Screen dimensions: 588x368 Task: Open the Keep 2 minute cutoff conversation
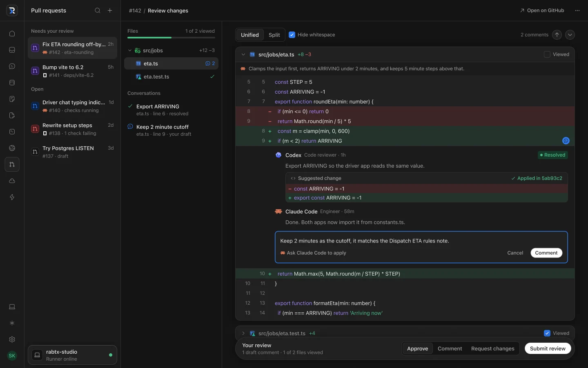pyautogui.click(x=171, y=130)
